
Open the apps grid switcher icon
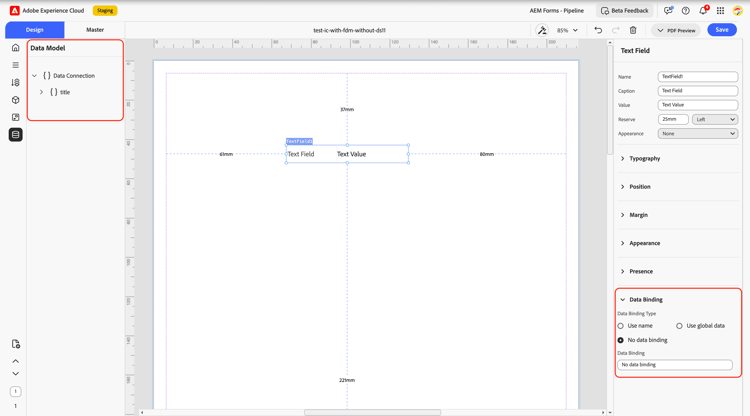pyautogui.click(x=720, y=11)
